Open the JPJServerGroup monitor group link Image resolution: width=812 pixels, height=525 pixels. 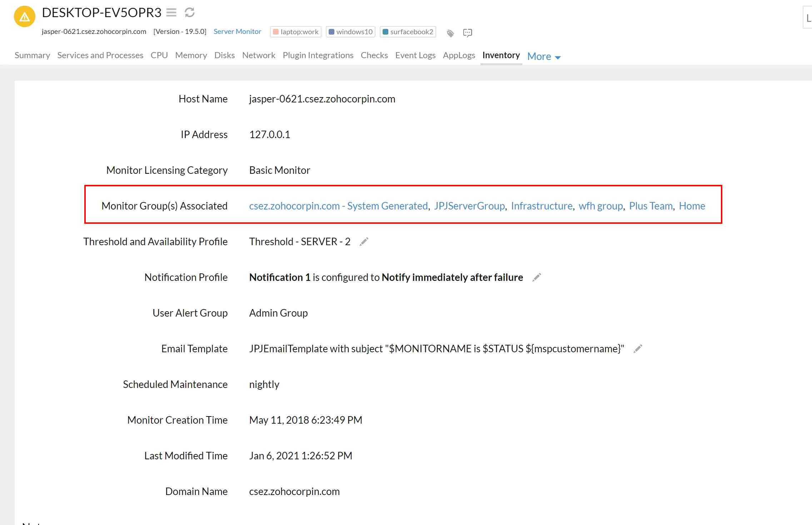469,206
